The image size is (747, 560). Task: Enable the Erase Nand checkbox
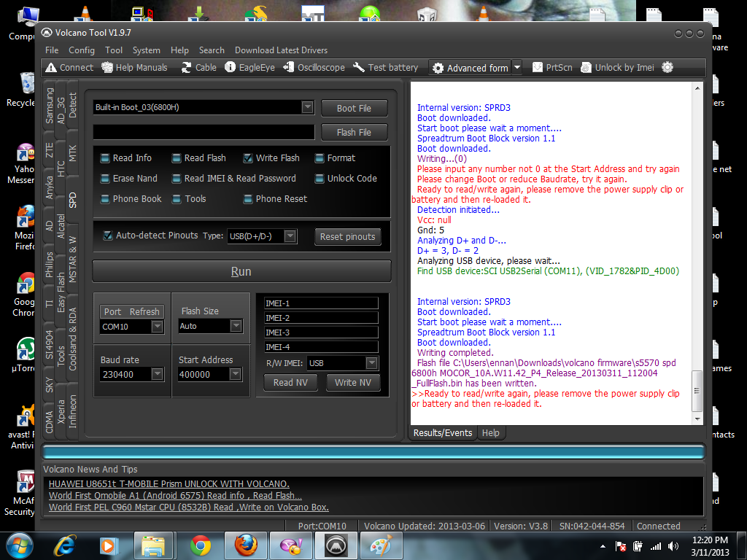(x=105, y=179)
